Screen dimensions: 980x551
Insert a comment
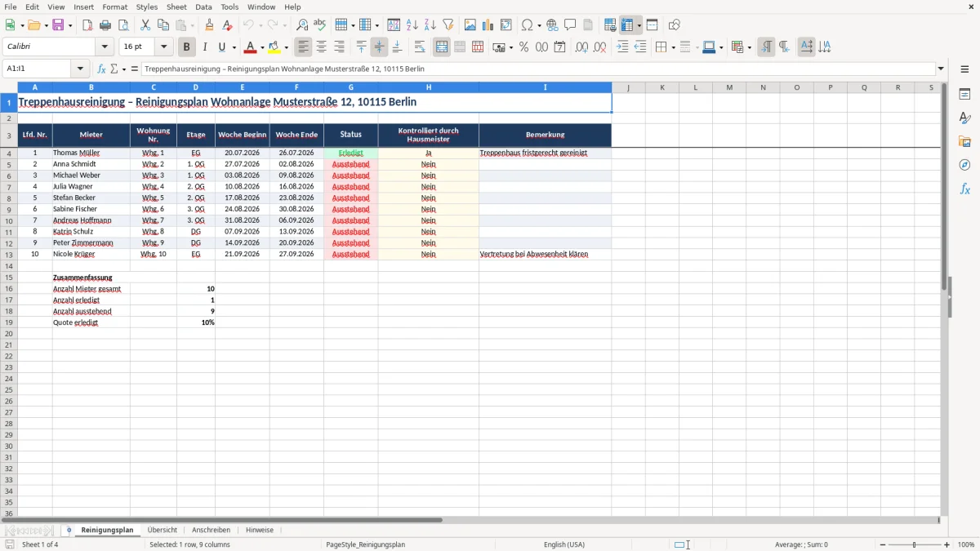[x=570, y=25]
